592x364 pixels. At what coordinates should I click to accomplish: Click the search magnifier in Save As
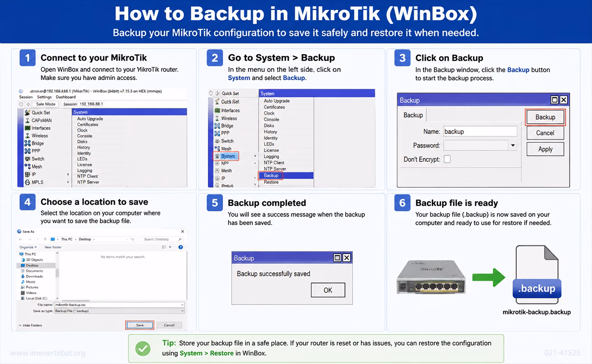click(x=180, y=239)
